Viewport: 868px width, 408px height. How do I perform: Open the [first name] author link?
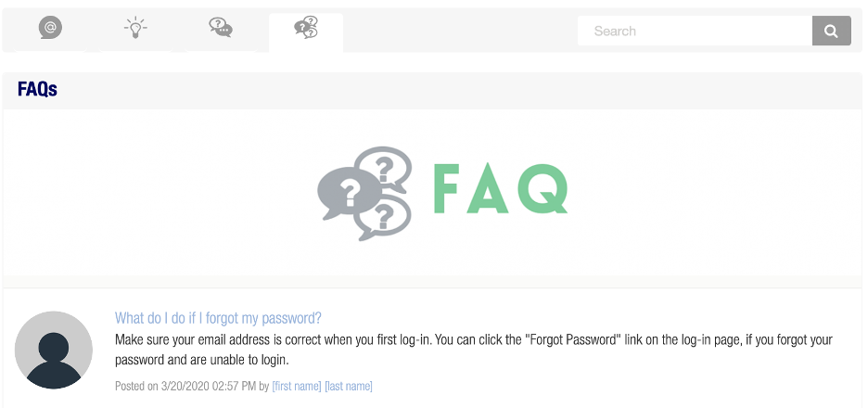[296, 386]
